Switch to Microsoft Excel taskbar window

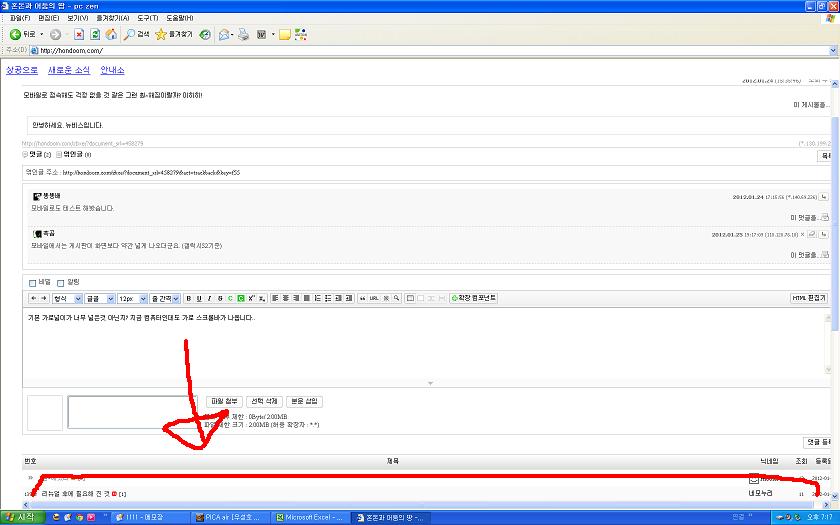(x=310, y=518)
